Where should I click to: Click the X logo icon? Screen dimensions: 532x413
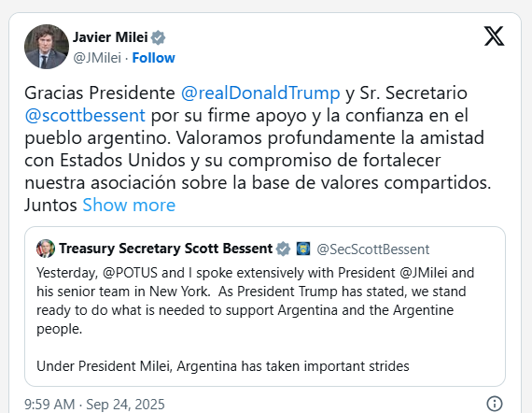point(494,36)
